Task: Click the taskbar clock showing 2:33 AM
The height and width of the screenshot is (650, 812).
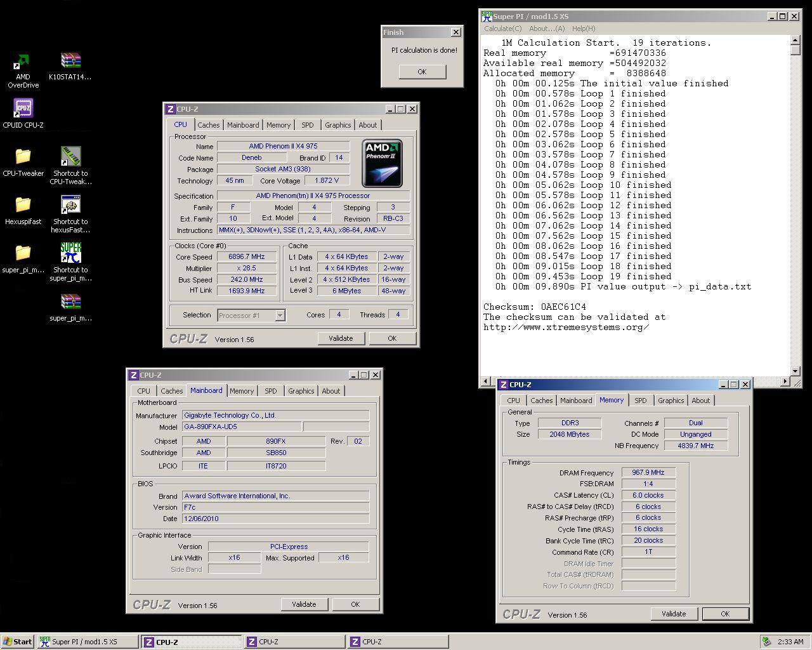Action: click(x=790, y=642)
